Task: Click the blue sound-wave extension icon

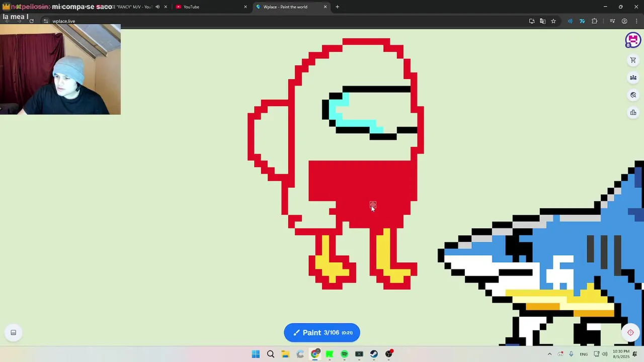Action: point(570,21)
